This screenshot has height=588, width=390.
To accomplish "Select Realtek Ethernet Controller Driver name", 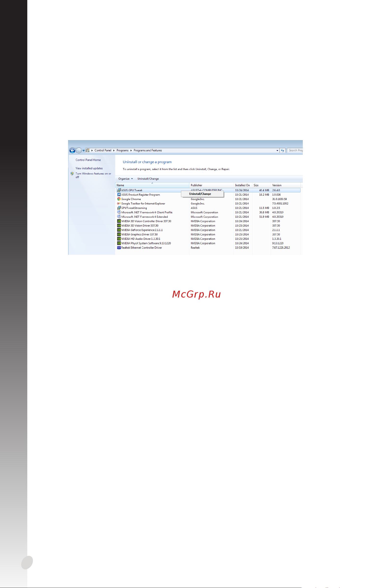I will point(141,248).
